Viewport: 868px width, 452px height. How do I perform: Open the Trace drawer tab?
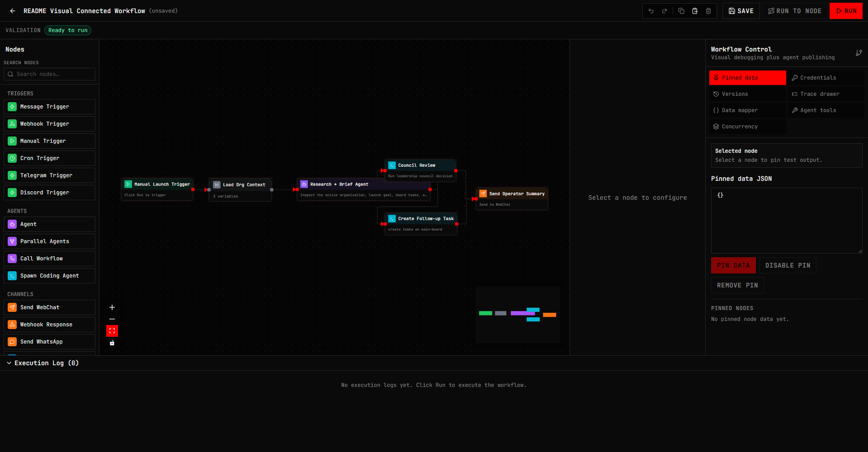(826, 94)
